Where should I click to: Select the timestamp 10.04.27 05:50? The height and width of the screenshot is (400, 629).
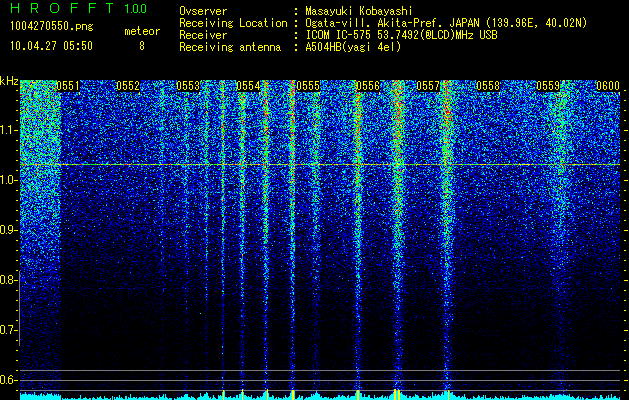coord(51,46)
